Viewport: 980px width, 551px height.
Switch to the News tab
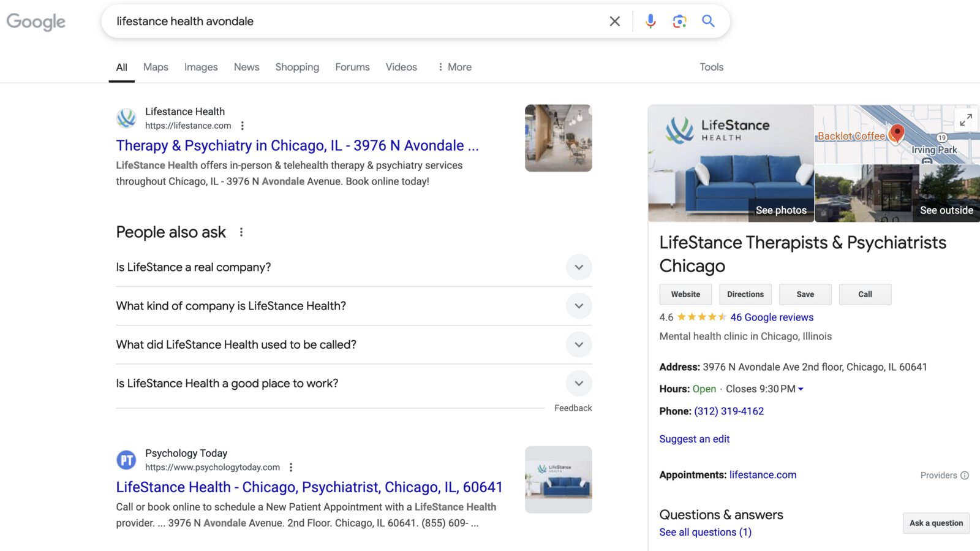[x=246, y=67]
